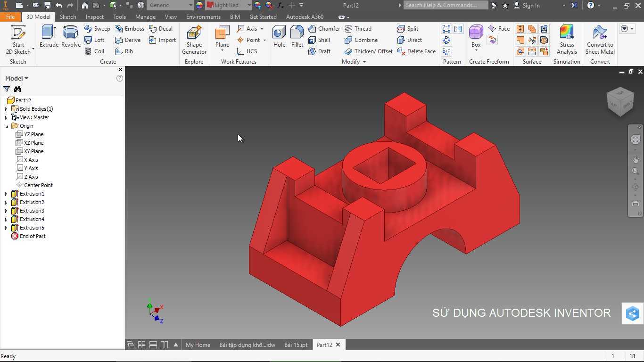Switch to the My Home document tab
This screenshot has height=362, width=644.
click(198, 345)
